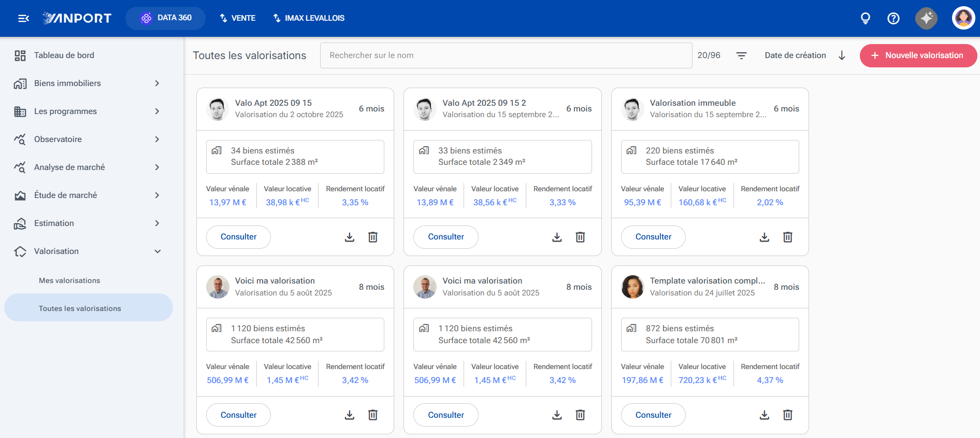Launch the AI sparkle assistant icon
Image resolution: width=980 pixels, height=438 pixels.
coord(926,18)
